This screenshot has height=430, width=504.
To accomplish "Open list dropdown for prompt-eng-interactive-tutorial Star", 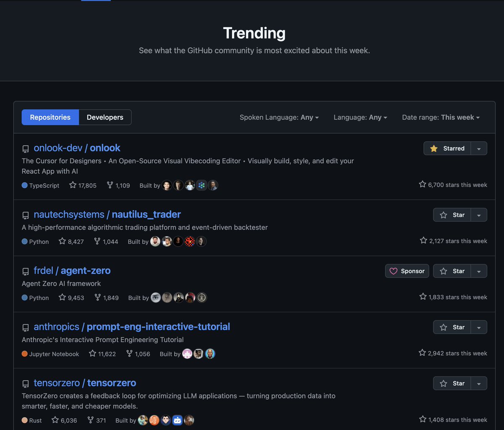I will [x=479, y=327].
